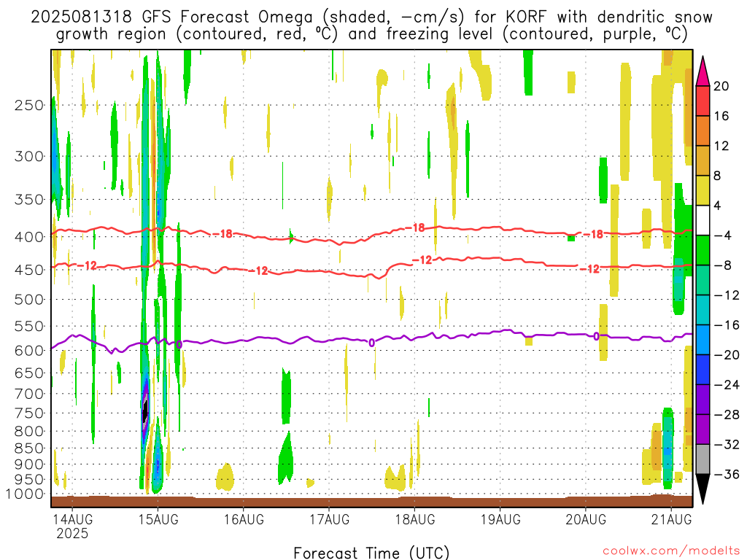Pick the violet -24 to -28 colorbar swatch

(703, 400)
